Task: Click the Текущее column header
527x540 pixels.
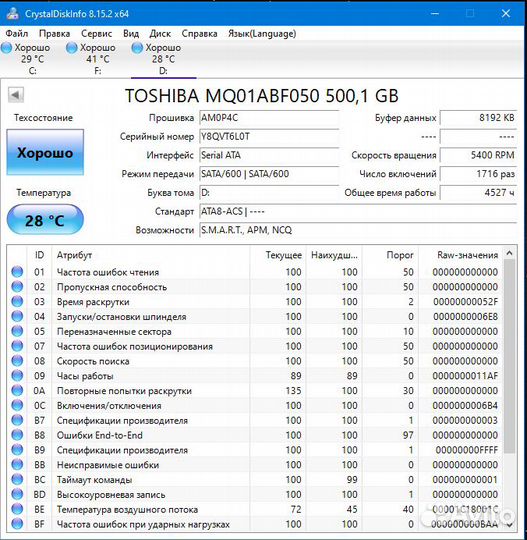Action: pos(278,255)
